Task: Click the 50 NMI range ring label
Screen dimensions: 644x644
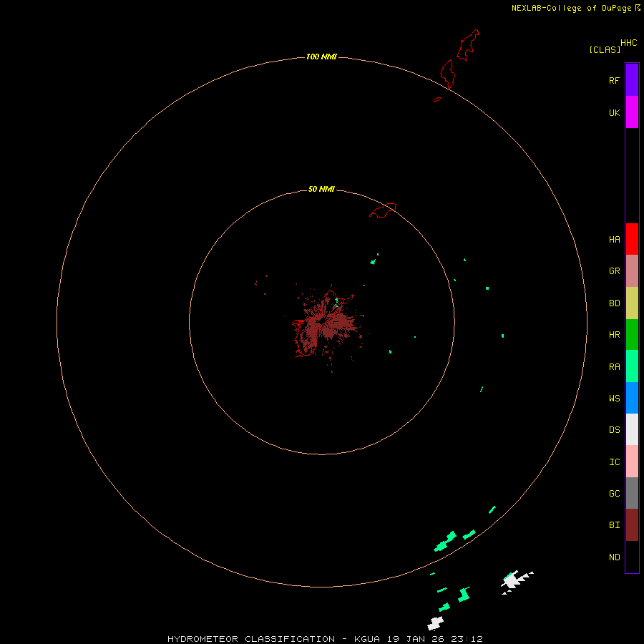Action: tap(321, 189)
